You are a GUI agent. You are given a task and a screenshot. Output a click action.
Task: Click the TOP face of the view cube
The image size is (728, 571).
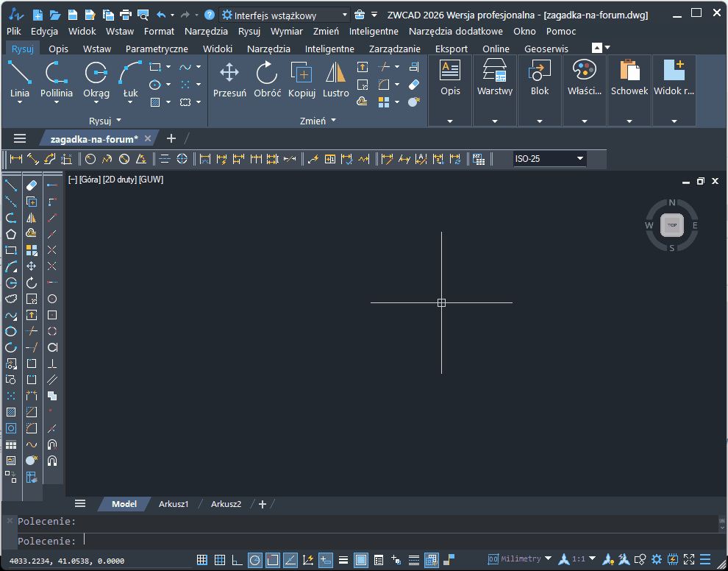click(x=672, y=225)
